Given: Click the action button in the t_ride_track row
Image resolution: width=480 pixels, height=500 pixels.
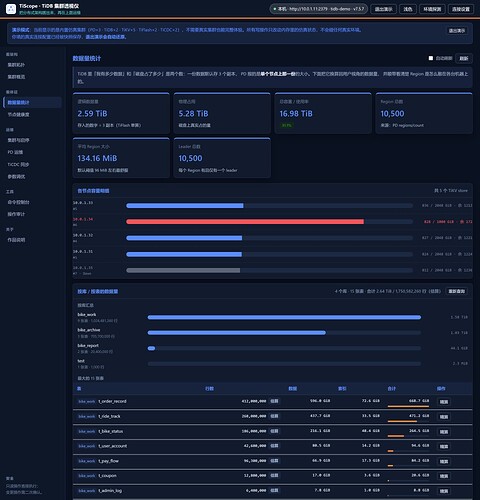Looking at the screenshot, I should pos(444,417).
